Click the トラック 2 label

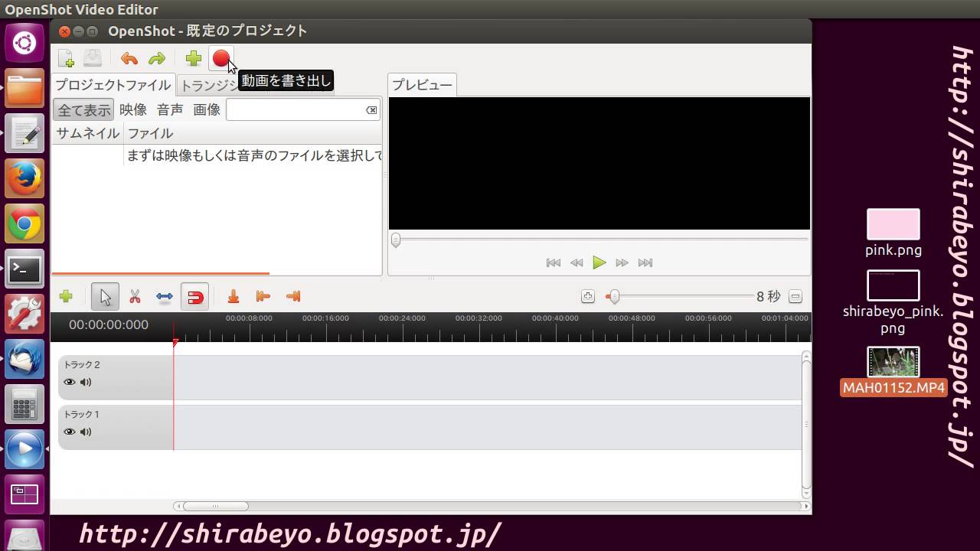tap(82, 365)
